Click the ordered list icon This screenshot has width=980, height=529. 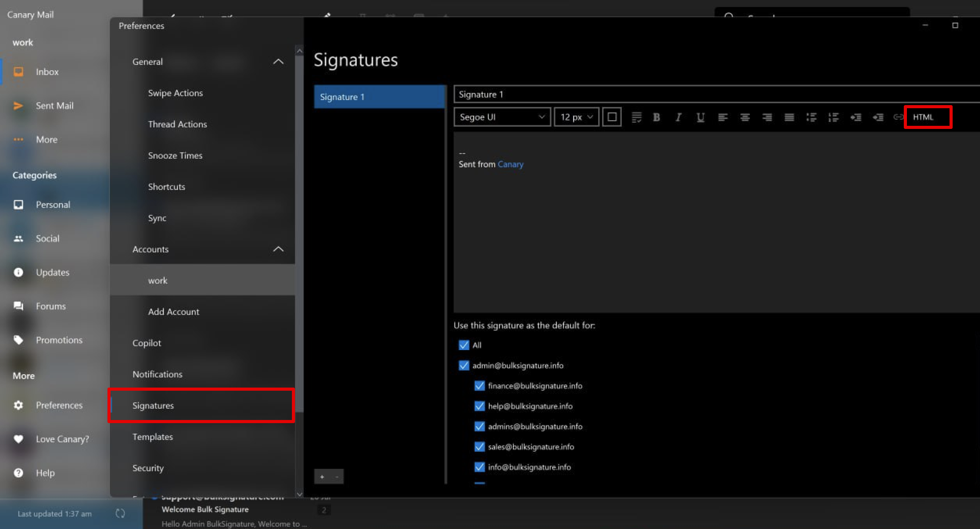pyautogui.click(x=834, y=117)
